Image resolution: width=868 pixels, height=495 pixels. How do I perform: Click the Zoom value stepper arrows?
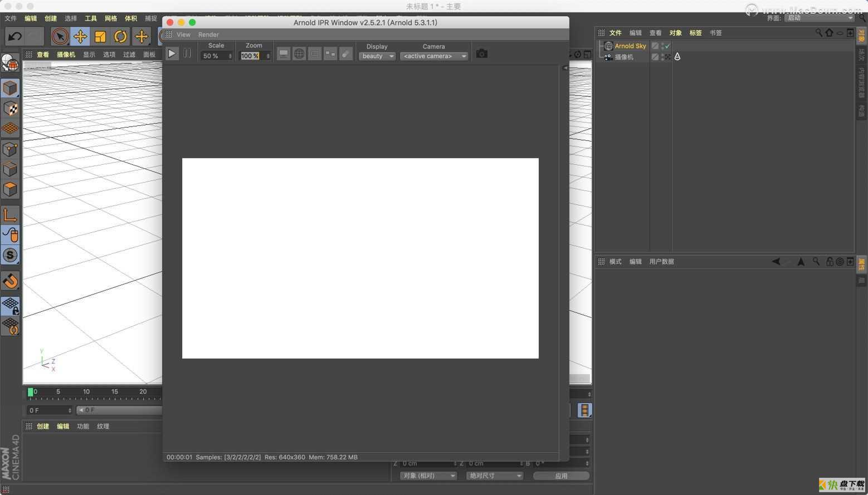268,56
